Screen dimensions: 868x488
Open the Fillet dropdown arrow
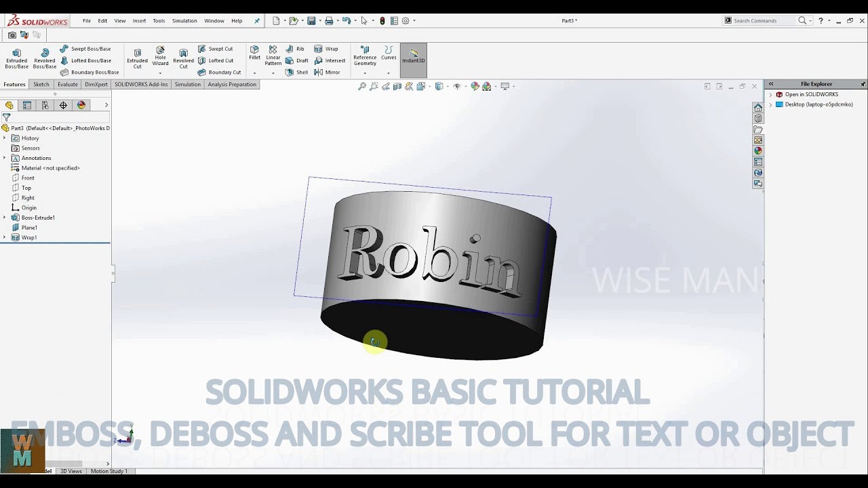click(x=254, y=73)
